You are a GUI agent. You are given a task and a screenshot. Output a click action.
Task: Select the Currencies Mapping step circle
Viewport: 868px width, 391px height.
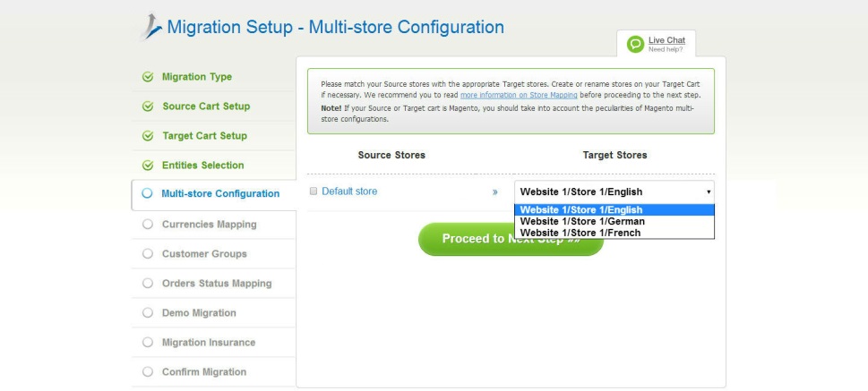pyautogui.click(x=147, y=225)
